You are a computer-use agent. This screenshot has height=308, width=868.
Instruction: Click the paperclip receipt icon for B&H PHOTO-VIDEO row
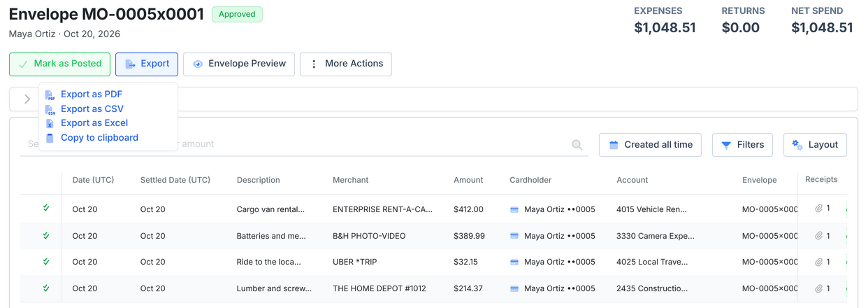[818, 236]
